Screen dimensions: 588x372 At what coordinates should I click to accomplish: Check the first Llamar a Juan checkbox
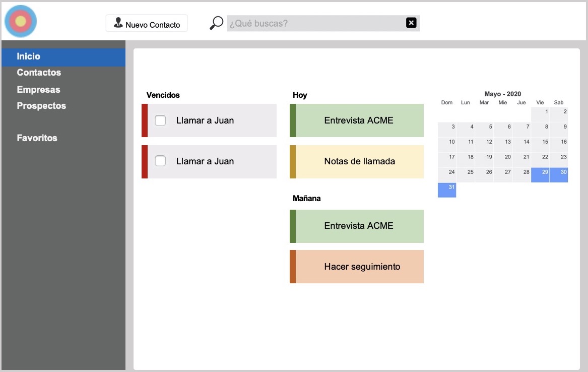click(x=161, y=120)
